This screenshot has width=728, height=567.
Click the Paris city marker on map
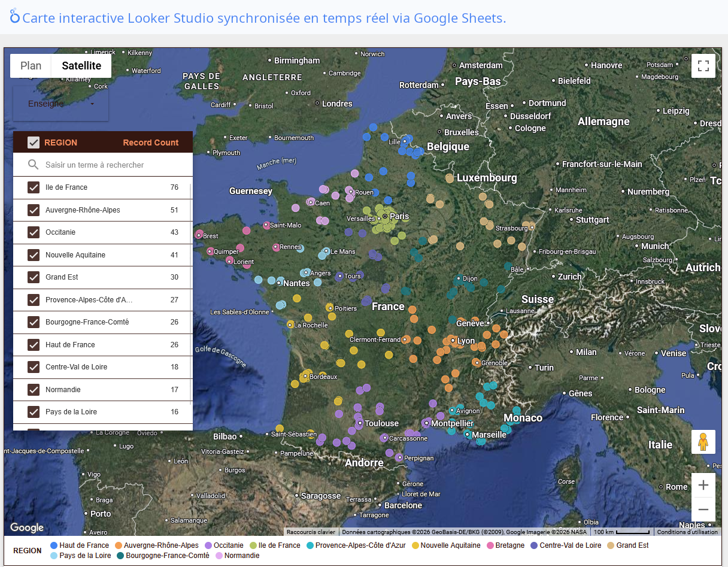[386, 216]
